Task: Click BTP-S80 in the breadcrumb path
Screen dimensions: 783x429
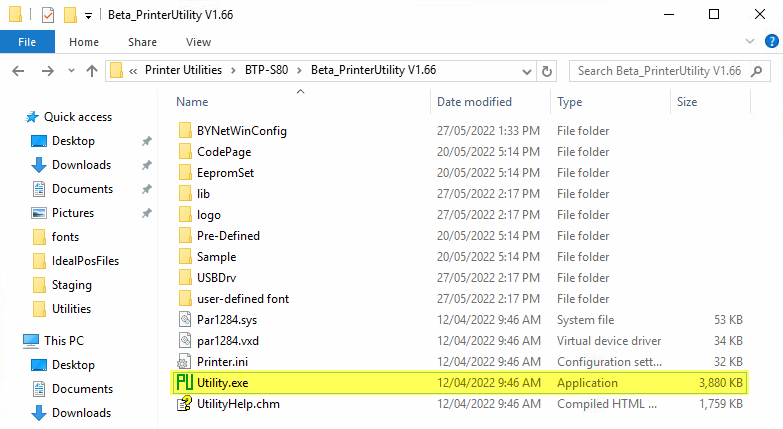Action: [x=266, y=70]
